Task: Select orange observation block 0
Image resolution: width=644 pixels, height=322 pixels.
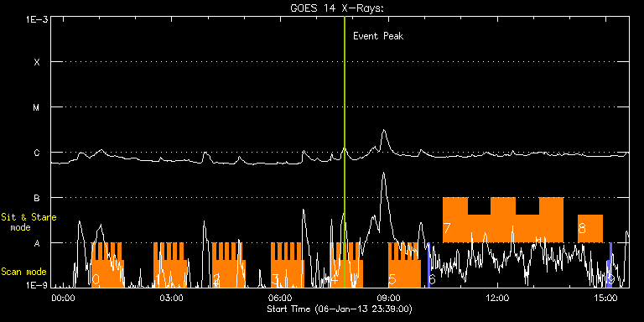Action: click(x=107, y=265)
